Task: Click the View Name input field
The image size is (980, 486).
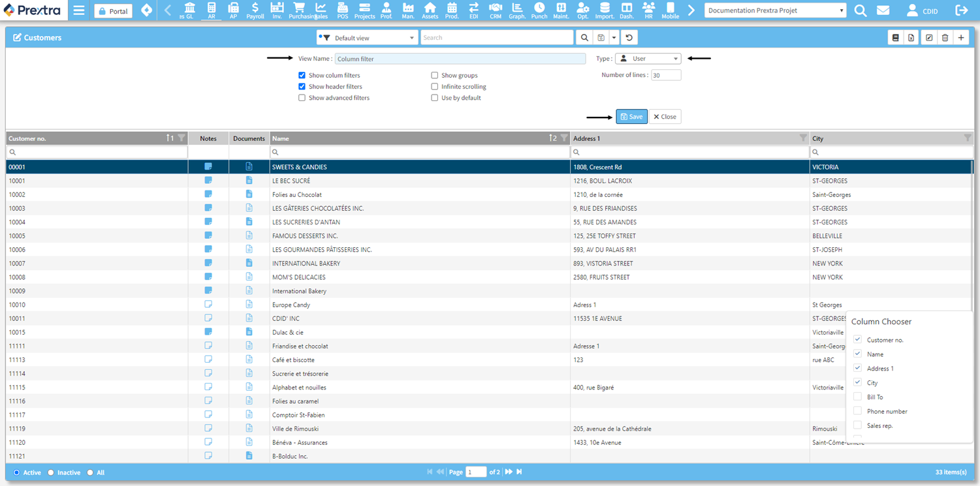Action: coord(460,59)
